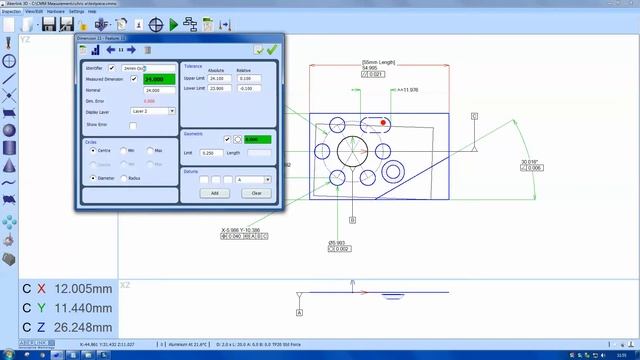Select the Point measure tool
The width and height of the screenshot is (640, 360).
coord(9,96)
